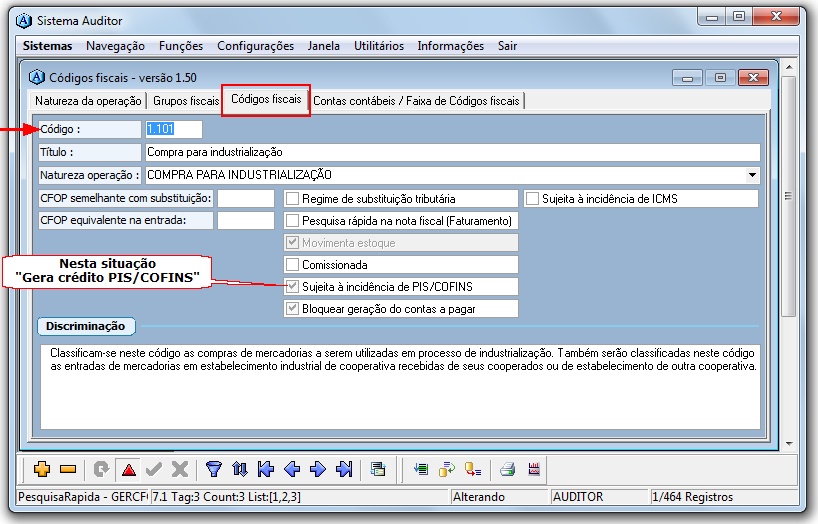The height and width of the screenshot is (524, 818).
Task: Go to the first record
Action: tap(266, 469)
